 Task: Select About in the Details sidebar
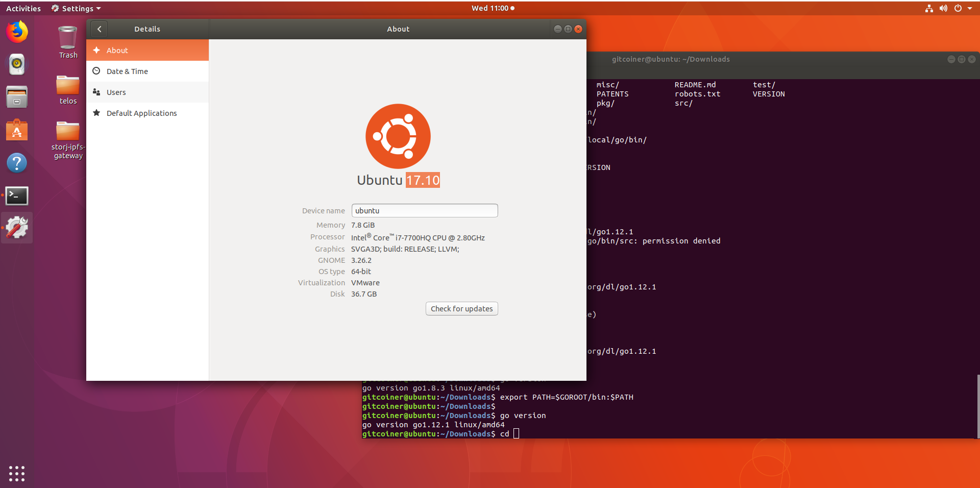[148, 50]
